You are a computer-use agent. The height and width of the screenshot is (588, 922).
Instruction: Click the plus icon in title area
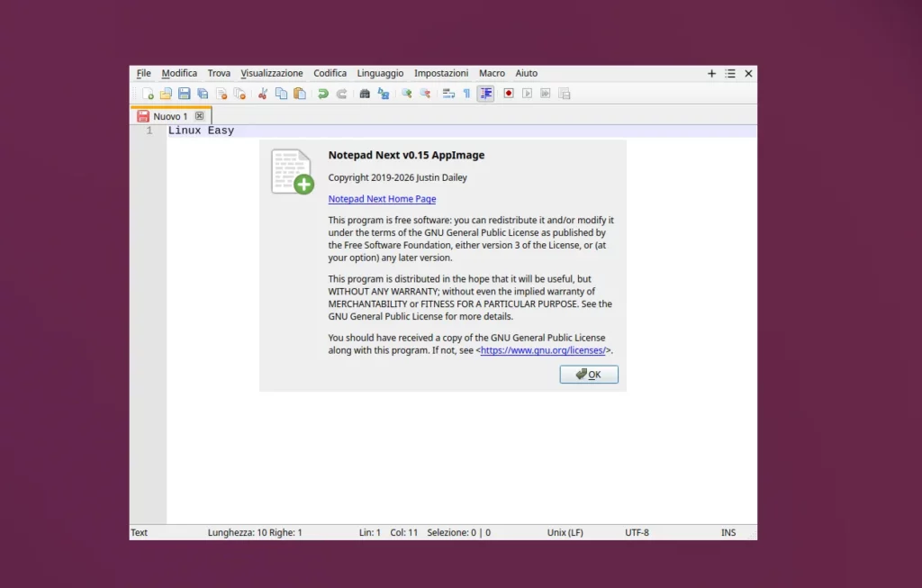[x=711, y=74]
